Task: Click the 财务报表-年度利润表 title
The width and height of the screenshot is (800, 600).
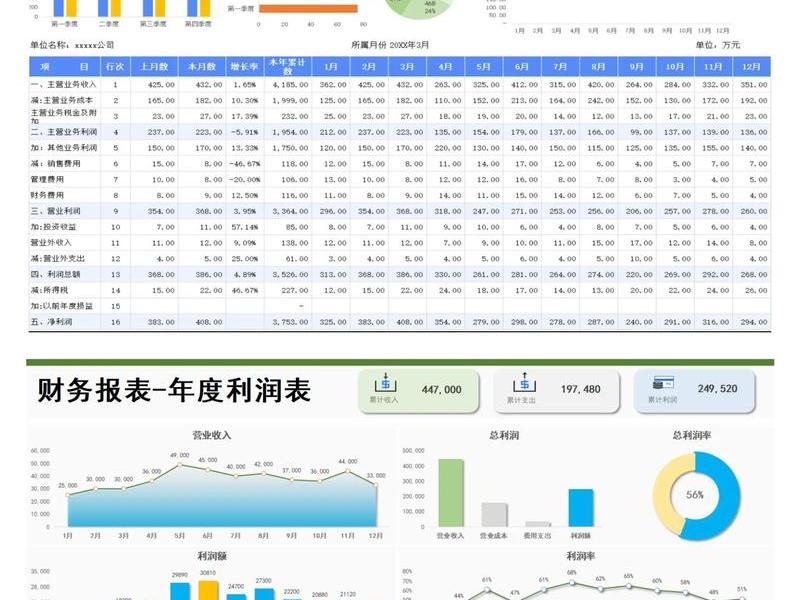Action: [174, 390]
